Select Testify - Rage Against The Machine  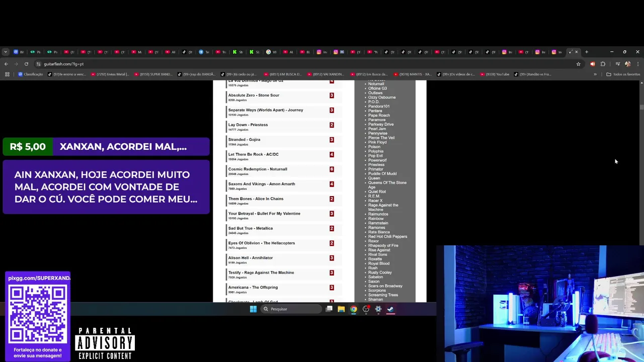tap(261, 273)
